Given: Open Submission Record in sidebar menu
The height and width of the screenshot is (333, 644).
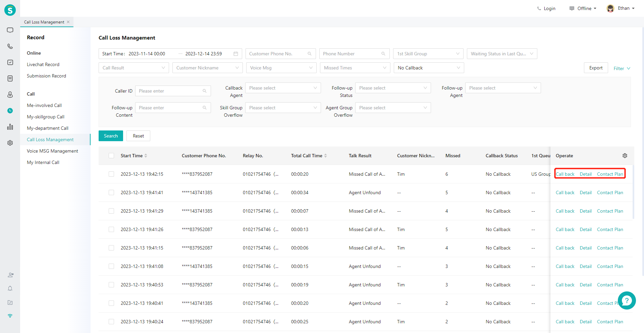Looking at the screenshot, I should (x=46, y=76).
